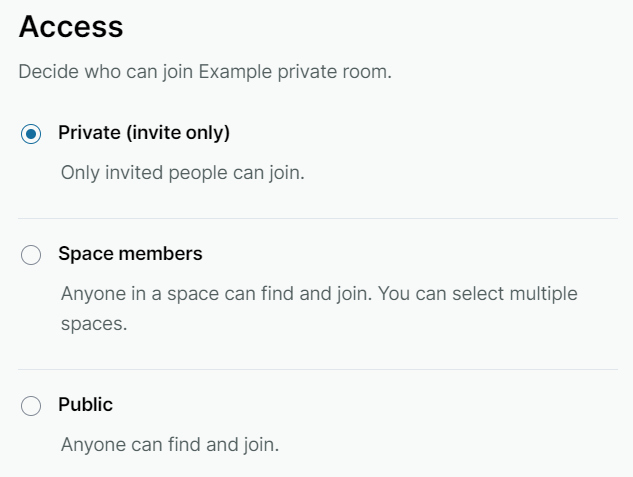Screen dimensions: 633x477
Task: Click the divider above the Public option
Action: 318,369
